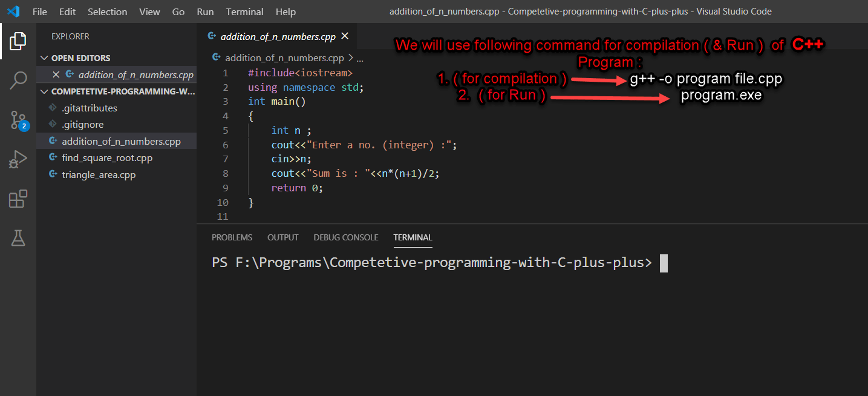
Task: Open the Go menu
Action: click(178, 12)
